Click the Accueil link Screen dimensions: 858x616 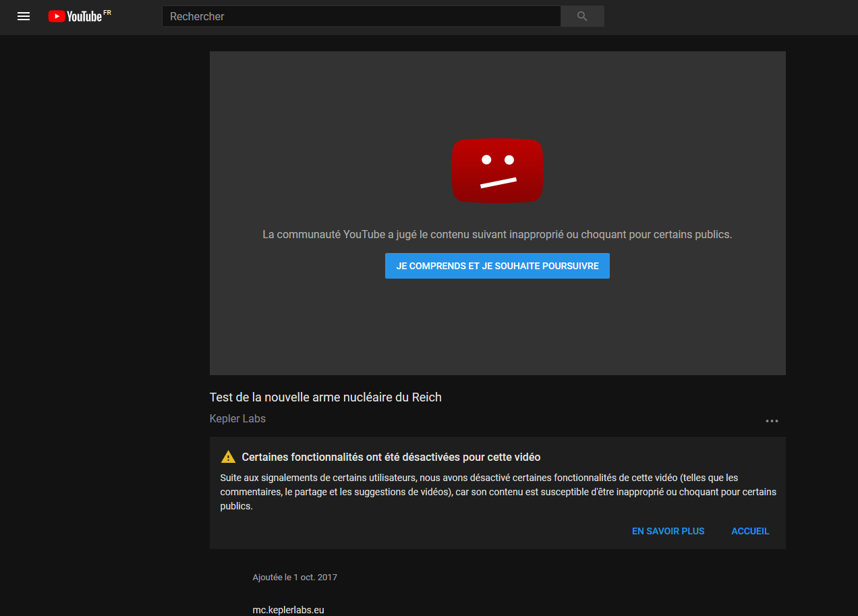click(750, 531)
